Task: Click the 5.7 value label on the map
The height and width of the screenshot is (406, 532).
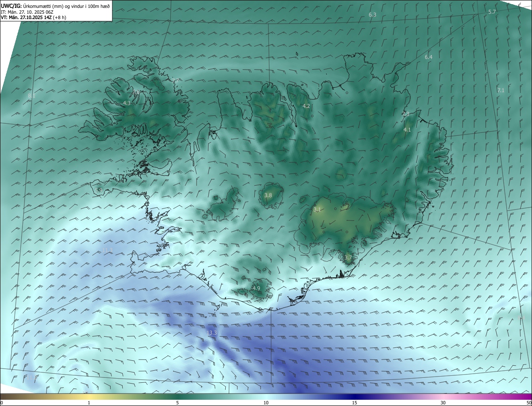Action: tap(492, 12)
